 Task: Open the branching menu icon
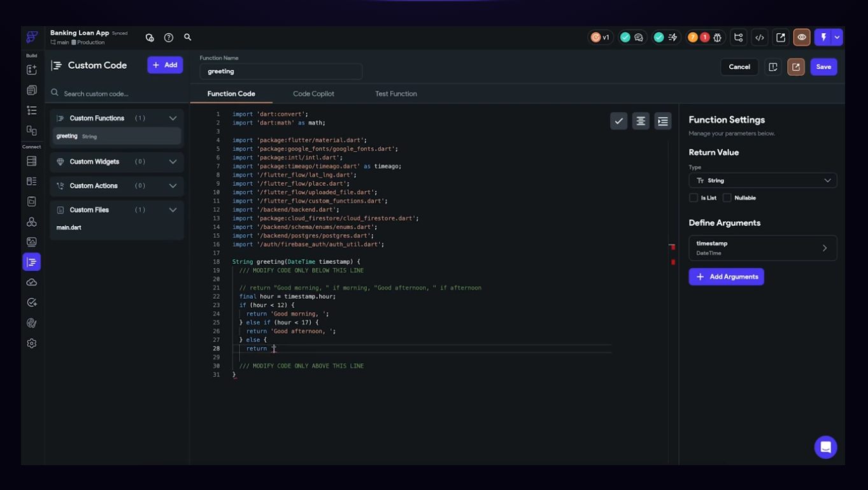tap(739, 38)
